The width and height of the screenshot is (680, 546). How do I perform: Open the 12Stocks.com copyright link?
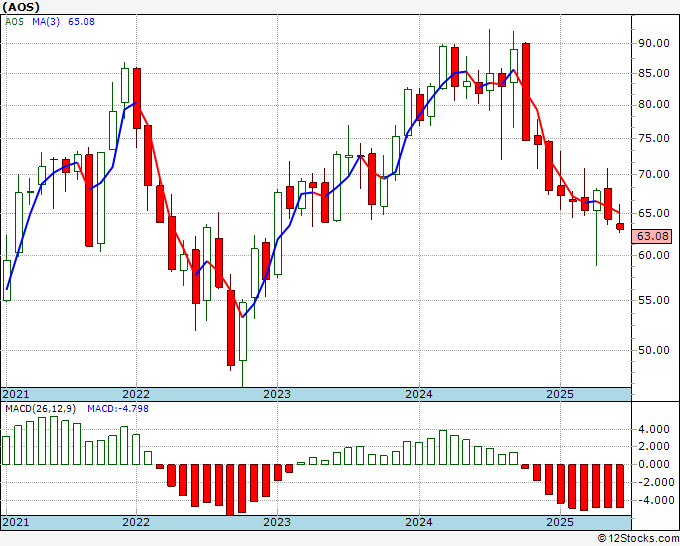(x=638, y=539)
